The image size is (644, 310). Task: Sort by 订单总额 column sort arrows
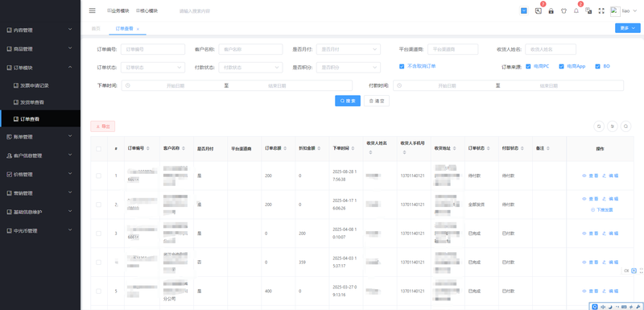tap(285, 148)
